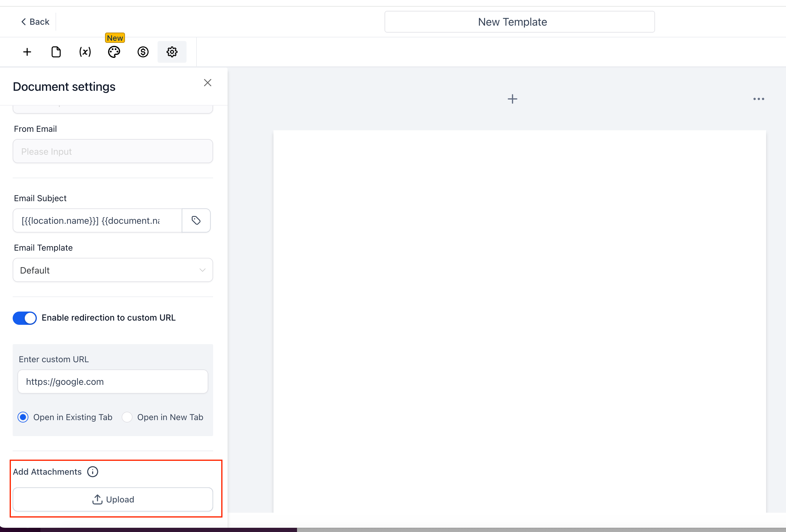The width and height of the screenshot is (786, 532).
Task: Open the palette styles icon
Action: coord(114,52)
